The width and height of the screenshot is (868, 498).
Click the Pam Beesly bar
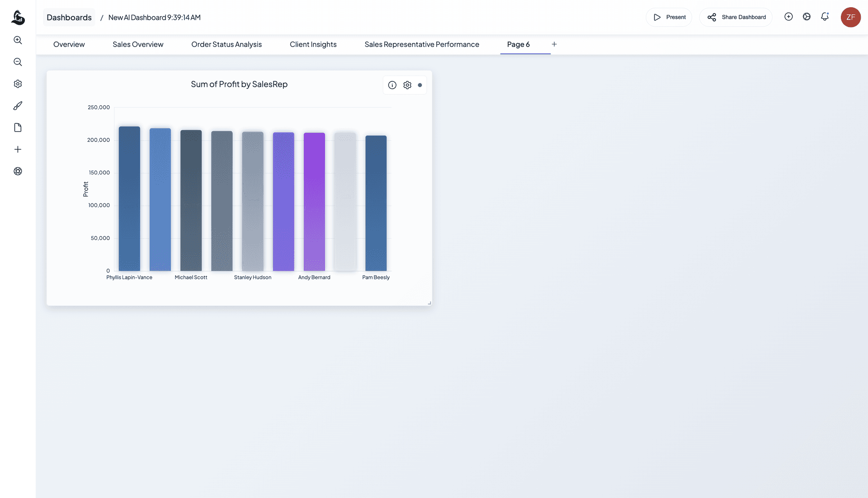coord(376,203)
